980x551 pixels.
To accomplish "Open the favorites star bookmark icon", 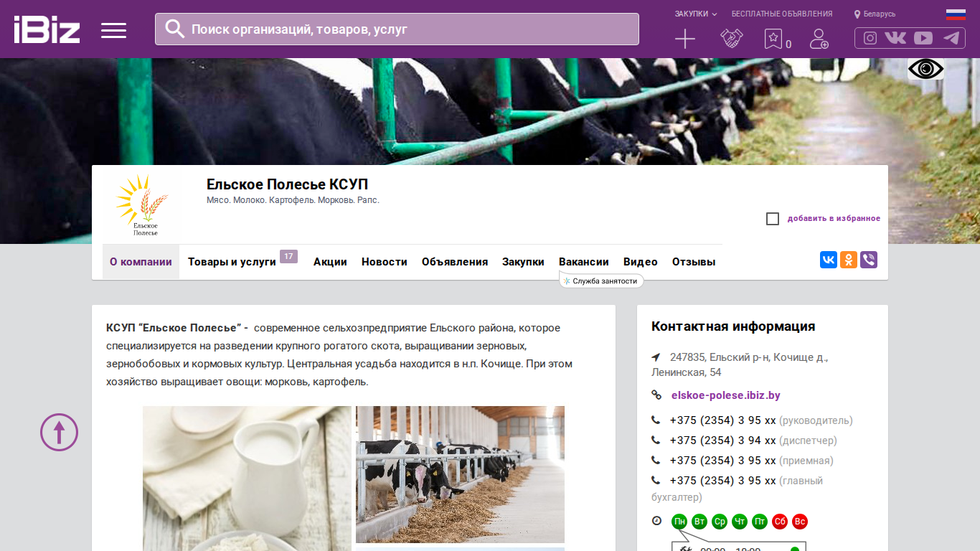I will coord(773,39).
